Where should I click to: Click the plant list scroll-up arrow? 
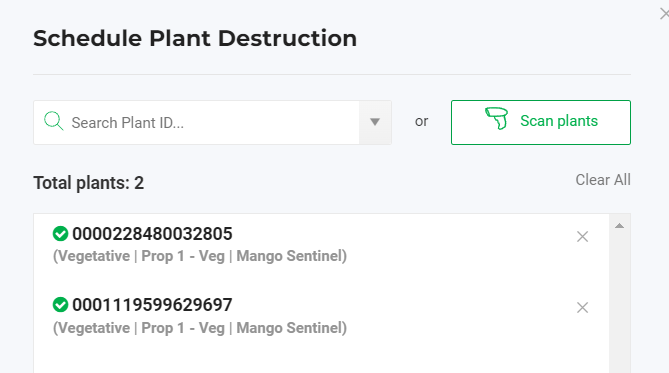620,226
